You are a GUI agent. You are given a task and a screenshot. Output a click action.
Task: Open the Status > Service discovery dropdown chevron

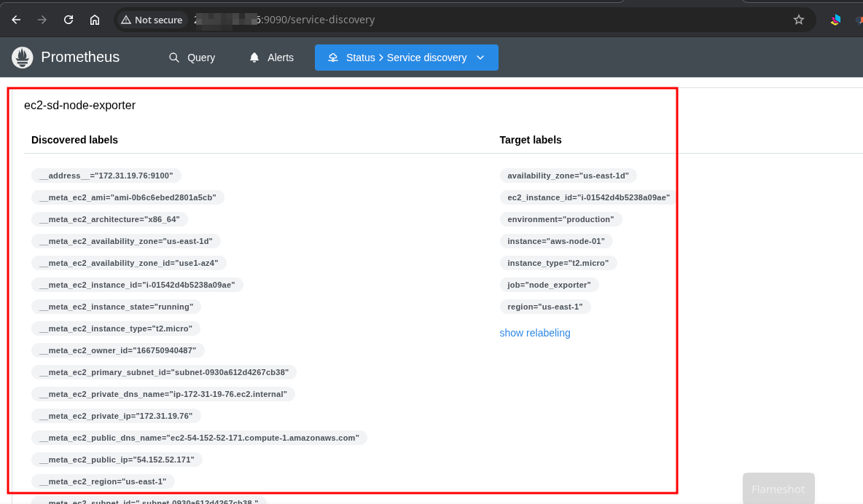(480, 57)
